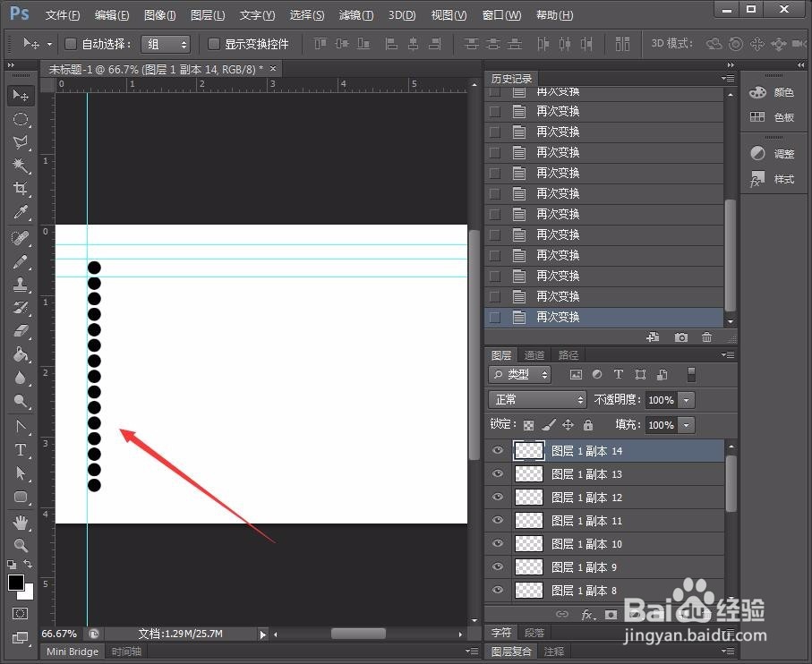The width and height of the screenshot is (812, 664).
Task: Enable the 自动选择 checkbox
Action: click(71, 44)
